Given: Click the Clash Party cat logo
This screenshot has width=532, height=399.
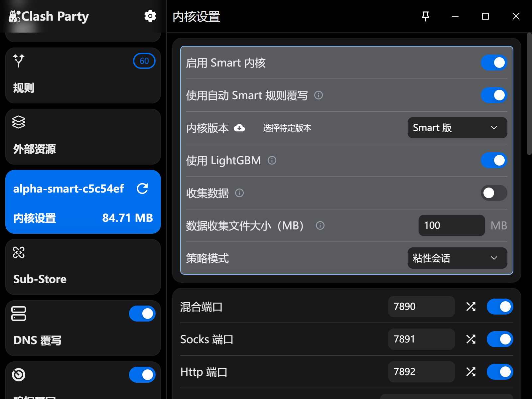Looking at the screenshot, I should 14,16.
